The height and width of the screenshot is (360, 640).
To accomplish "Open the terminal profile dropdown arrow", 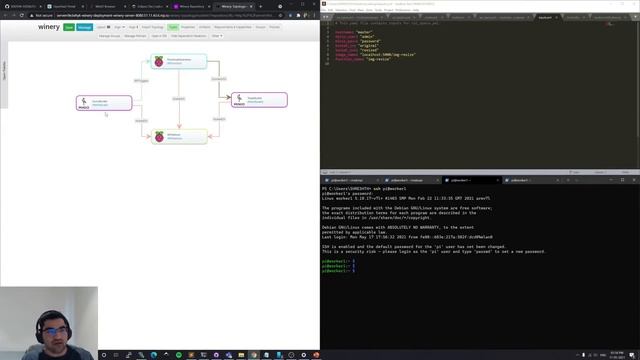I will click(x=577, y=180).
